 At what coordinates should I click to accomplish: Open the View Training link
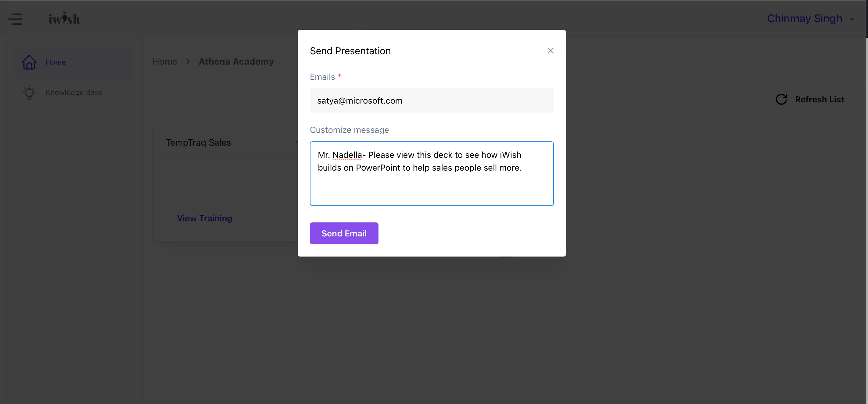tap(205, 218)
